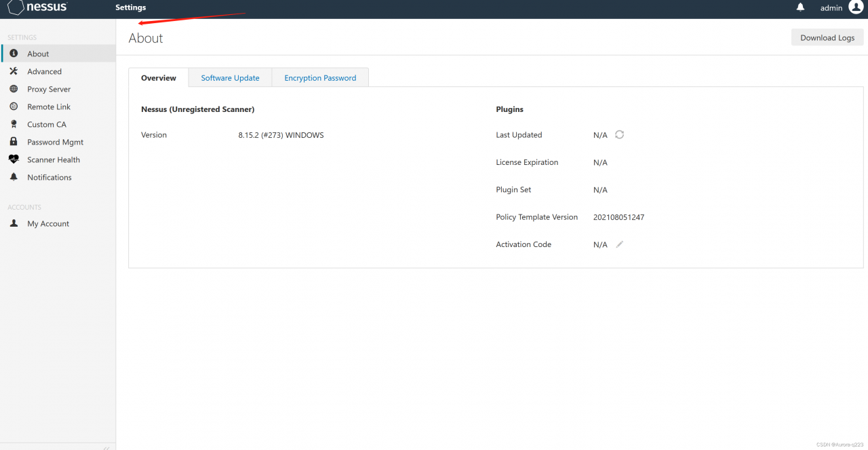Click the Last Updated label
Image resolution: width=868 pixels, height=450 pixels.
519,135
